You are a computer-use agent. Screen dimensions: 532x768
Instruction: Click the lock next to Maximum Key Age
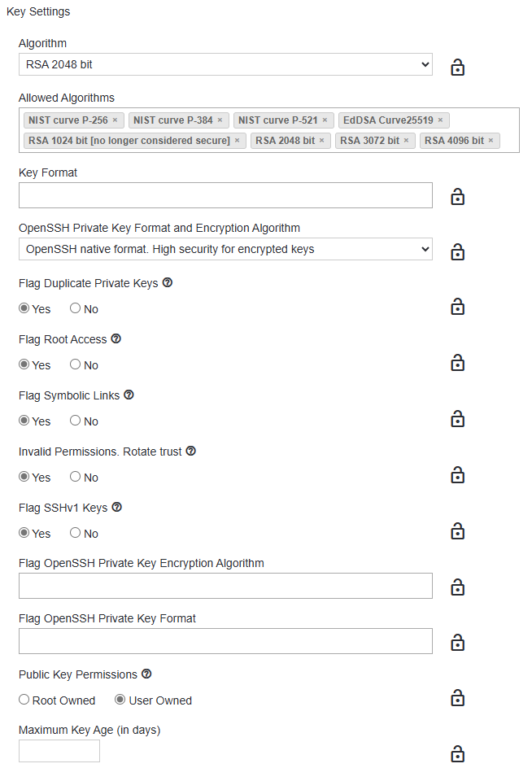(x=457, y=753)
